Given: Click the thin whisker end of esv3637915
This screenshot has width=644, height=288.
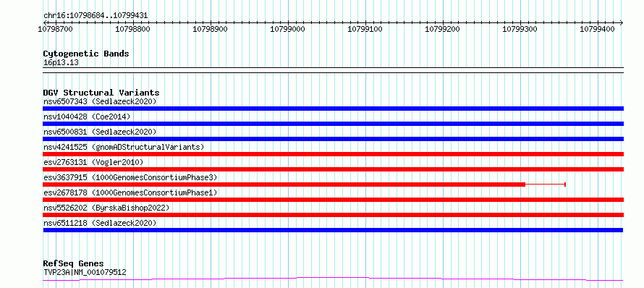Looking at the screenshot, I should coord(565,185).
